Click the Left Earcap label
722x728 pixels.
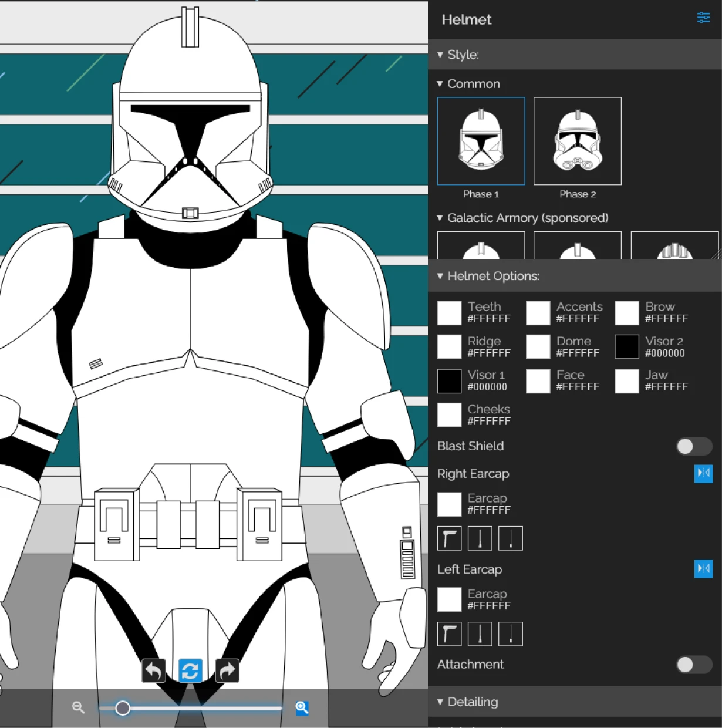(470, 569)
